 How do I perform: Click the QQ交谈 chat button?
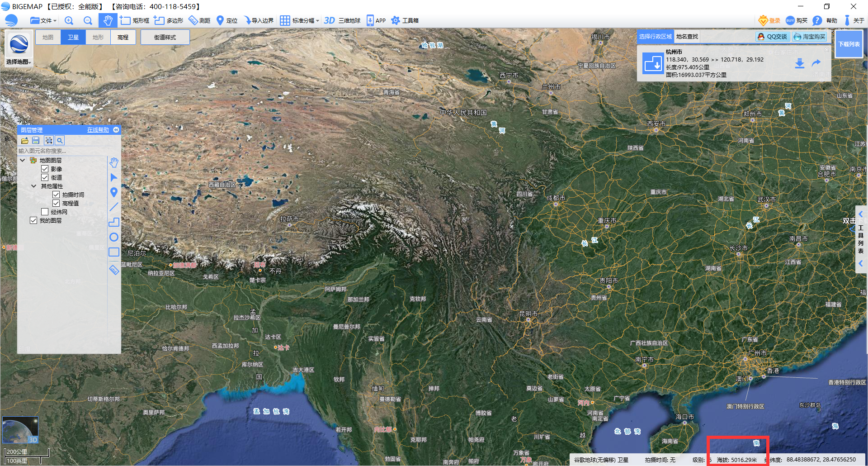click(x=773, y=37)
